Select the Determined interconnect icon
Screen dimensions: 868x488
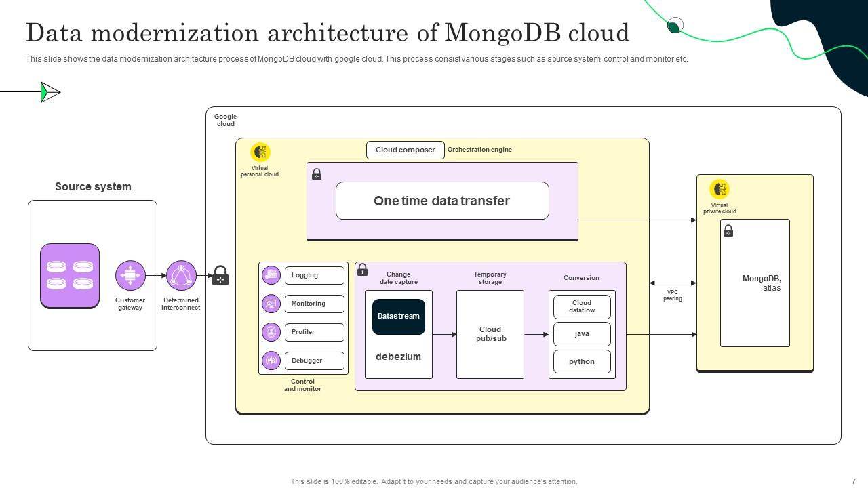pyautogui.click(x=180, y=275)
